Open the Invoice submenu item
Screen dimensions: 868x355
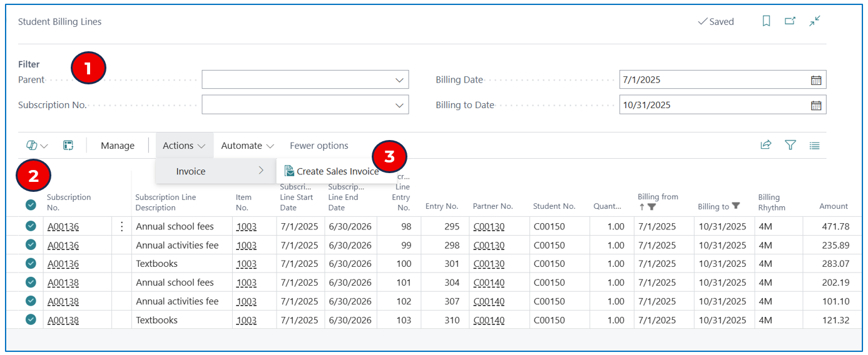pos(216,171)
